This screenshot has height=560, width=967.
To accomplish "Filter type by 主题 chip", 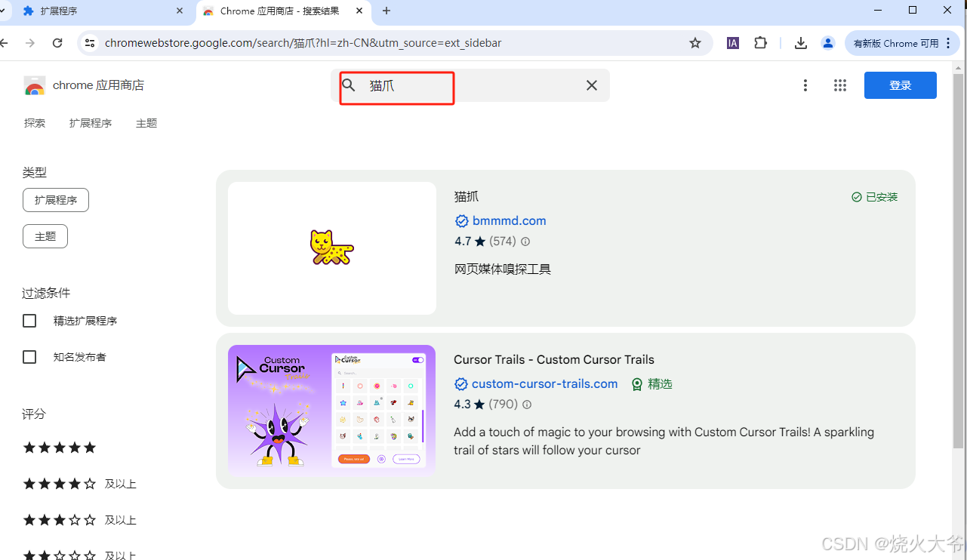I will click(45, 236).
